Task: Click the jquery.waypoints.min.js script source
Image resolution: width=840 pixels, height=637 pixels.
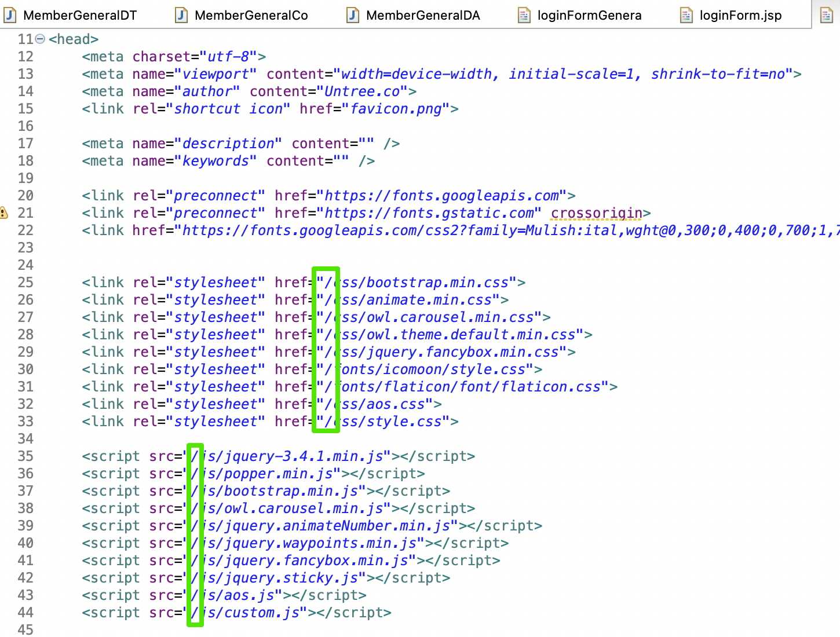Action: point(304,543)
